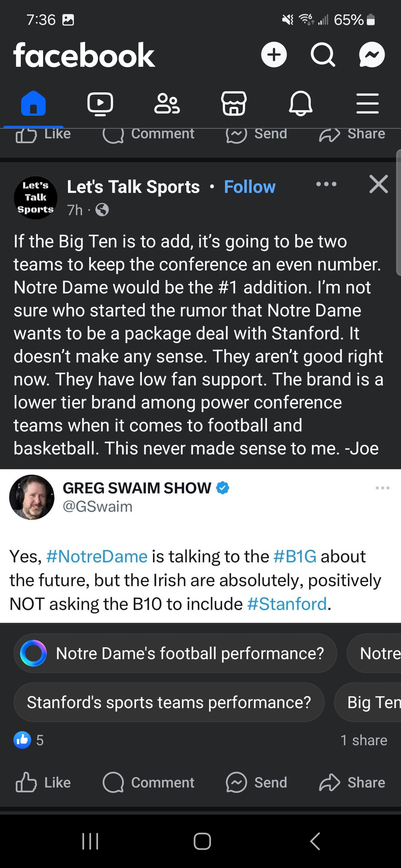The width and height of the screenshot is (401, 868).
Task: Open Facebook search magnifier icon
Action: tap(323, 55)
